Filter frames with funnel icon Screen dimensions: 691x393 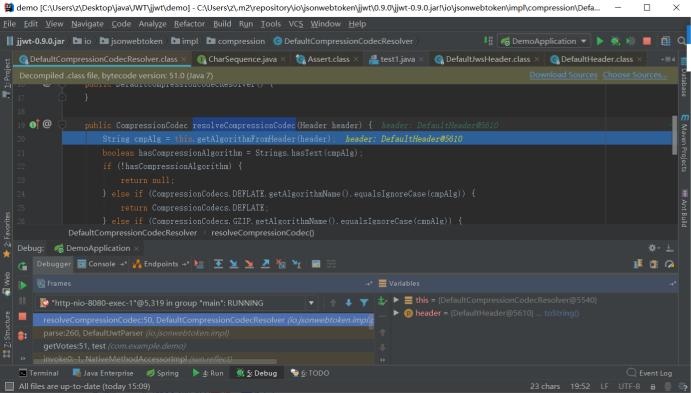[364, 303]
